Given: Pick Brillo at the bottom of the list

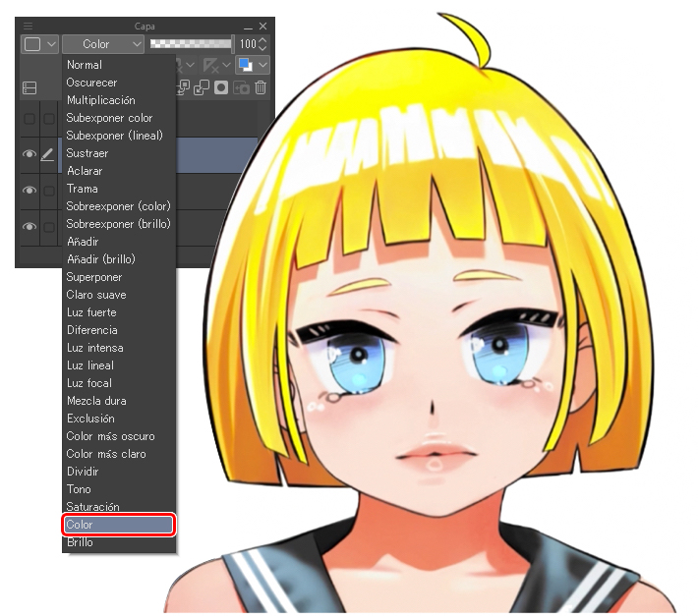Looking at the screenshot, I should (80, 542).
